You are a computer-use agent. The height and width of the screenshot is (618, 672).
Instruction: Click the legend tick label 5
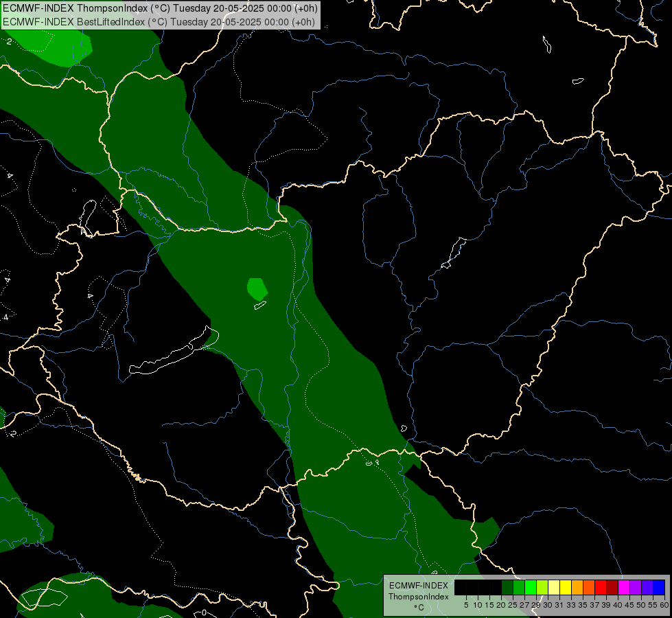point(466,605)
